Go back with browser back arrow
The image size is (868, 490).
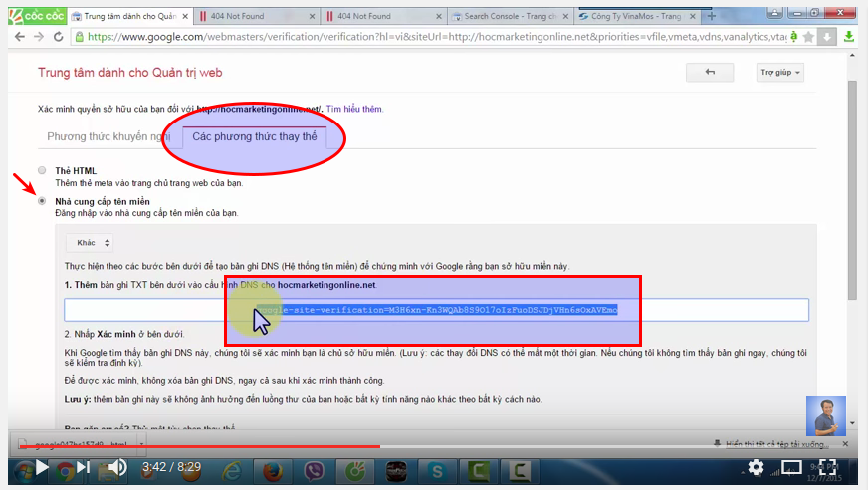tap(20, 37)
